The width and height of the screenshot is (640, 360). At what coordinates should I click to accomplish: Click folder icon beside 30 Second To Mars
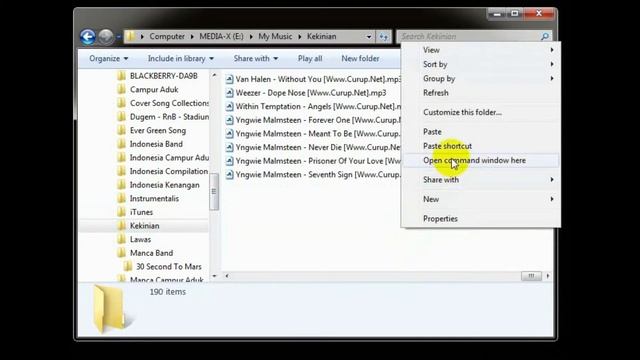[128, 267]
